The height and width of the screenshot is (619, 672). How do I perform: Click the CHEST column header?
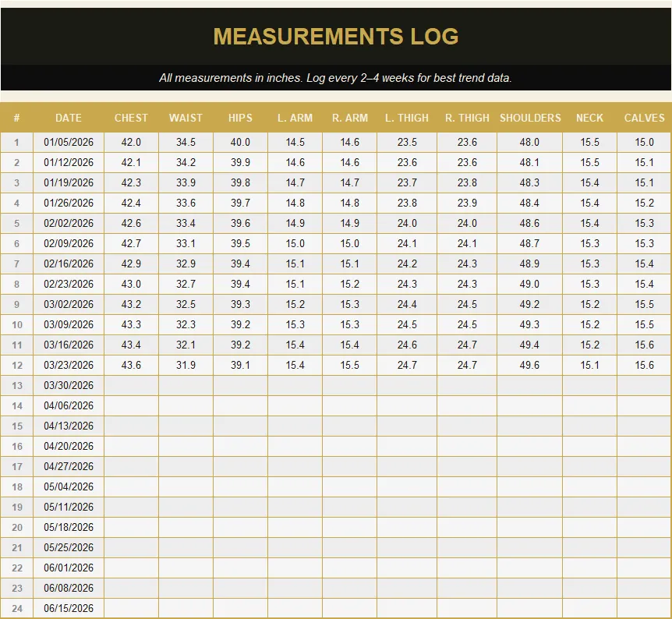[x=131, y=118]
